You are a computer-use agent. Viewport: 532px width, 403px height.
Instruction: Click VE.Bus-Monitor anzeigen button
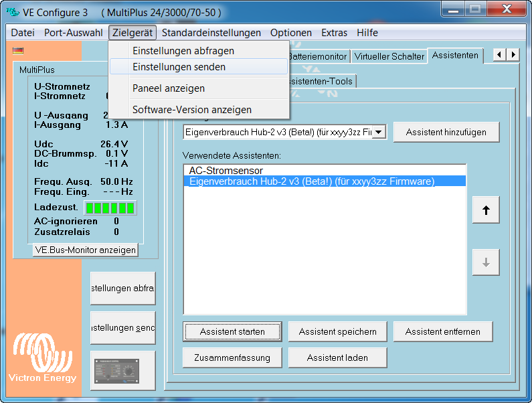85,250
